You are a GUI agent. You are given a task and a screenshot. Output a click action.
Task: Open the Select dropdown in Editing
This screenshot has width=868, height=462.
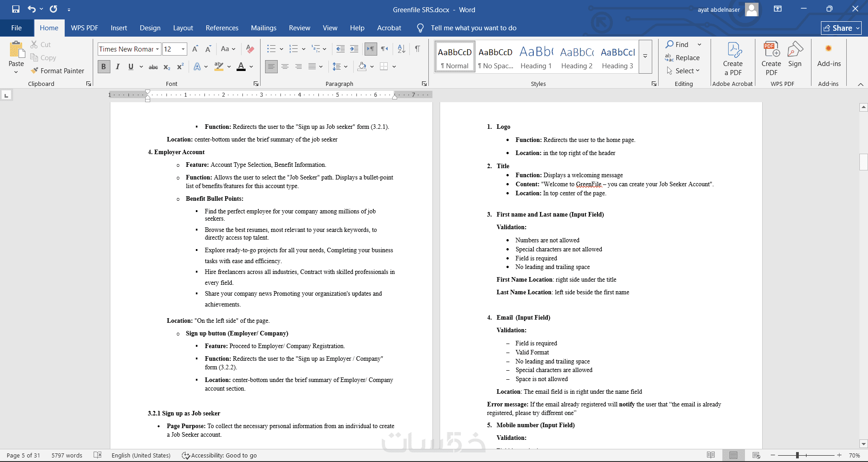683,71
